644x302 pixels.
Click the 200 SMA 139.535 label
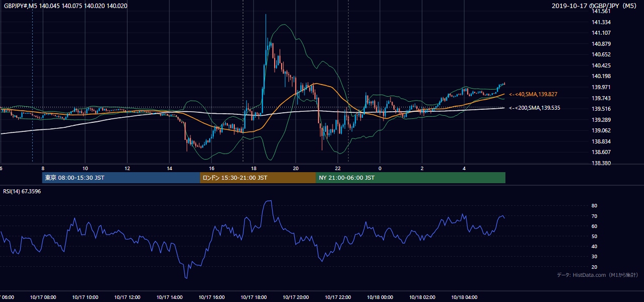(x=535, y=108)
